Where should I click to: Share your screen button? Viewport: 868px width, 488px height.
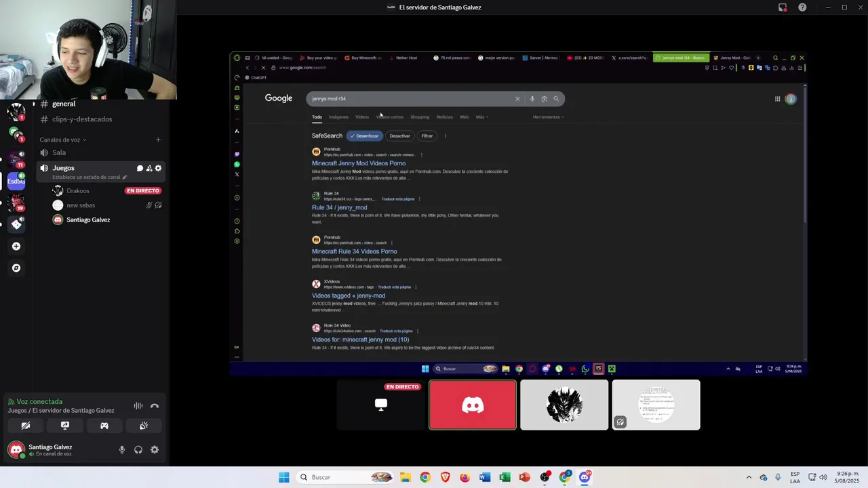click(65, 426)
